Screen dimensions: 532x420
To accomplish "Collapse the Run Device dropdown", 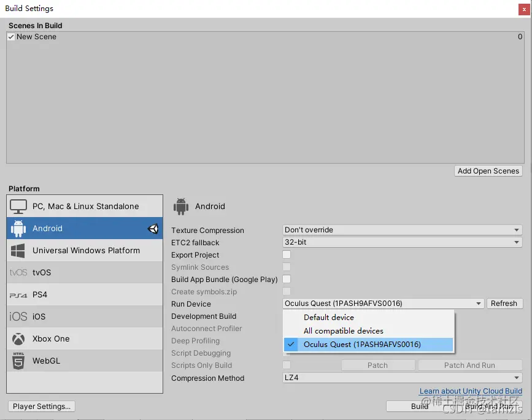I will tap(383, 304).
